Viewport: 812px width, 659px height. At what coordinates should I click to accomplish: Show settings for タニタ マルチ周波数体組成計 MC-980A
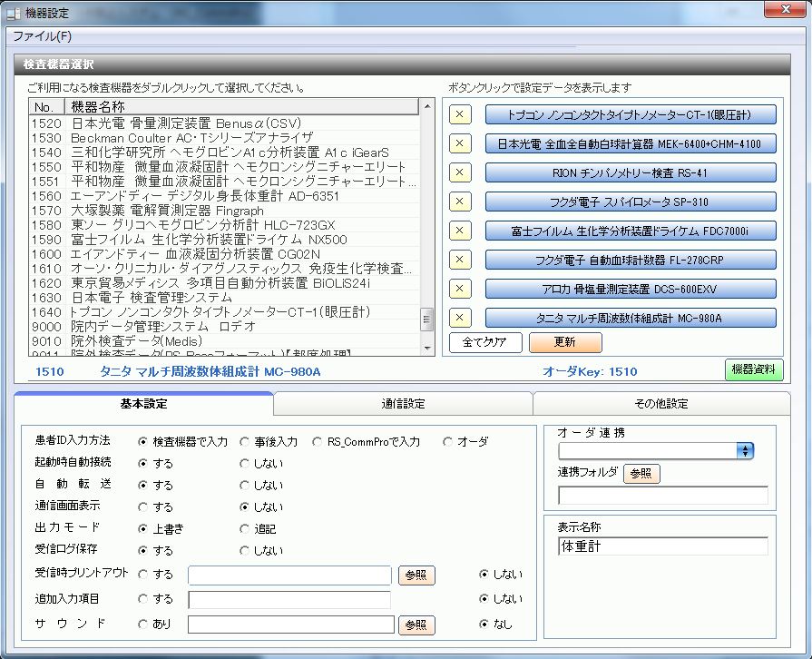click(631, 318)
